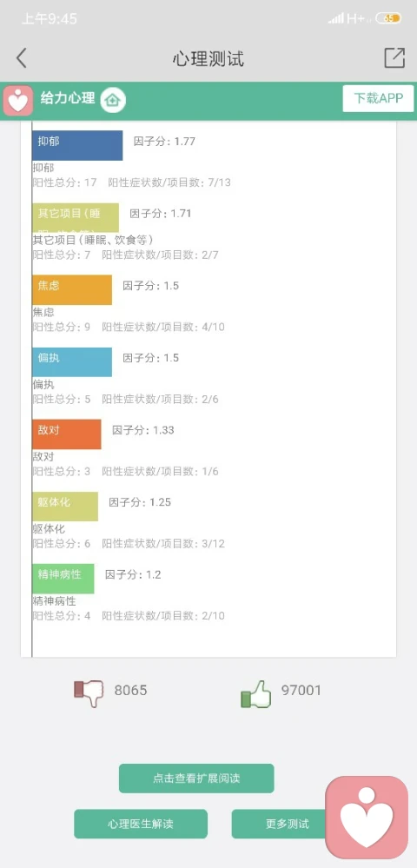The width and height of the screenshot is (417, 868).
Task: Tap the 其它项目 yellow-green bar
Action: pos(76,217)
